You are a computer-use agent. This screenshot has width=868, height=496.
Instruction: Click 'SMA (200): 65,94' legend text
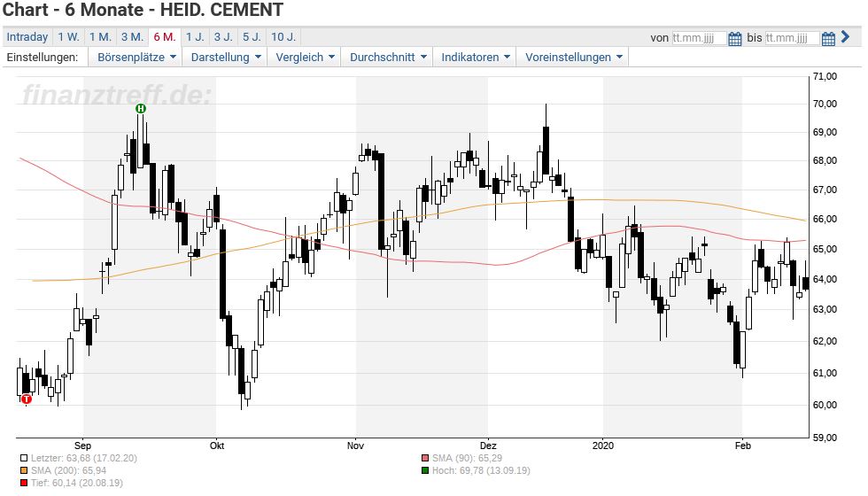69,470
